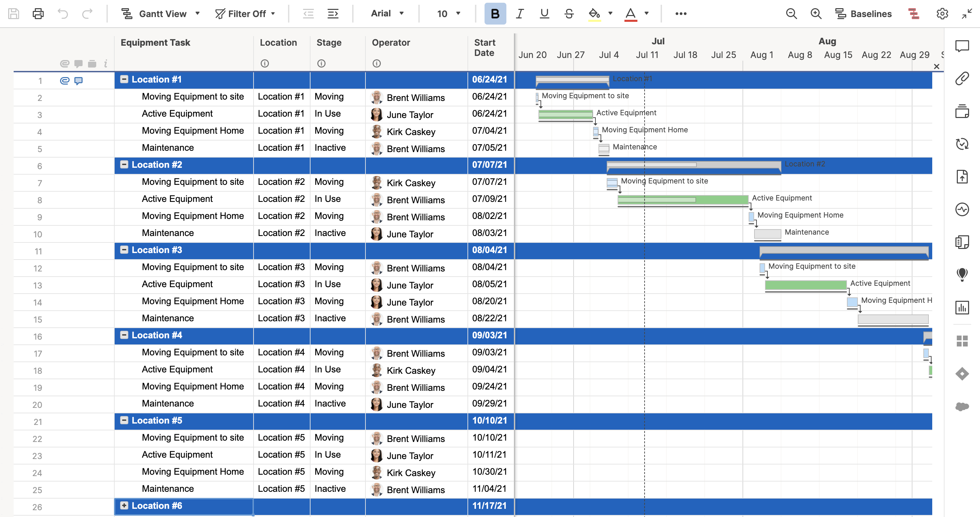Click the Print icon in toolbar
The width and height of the screenshot is (980, 517).
click(38, 14)
